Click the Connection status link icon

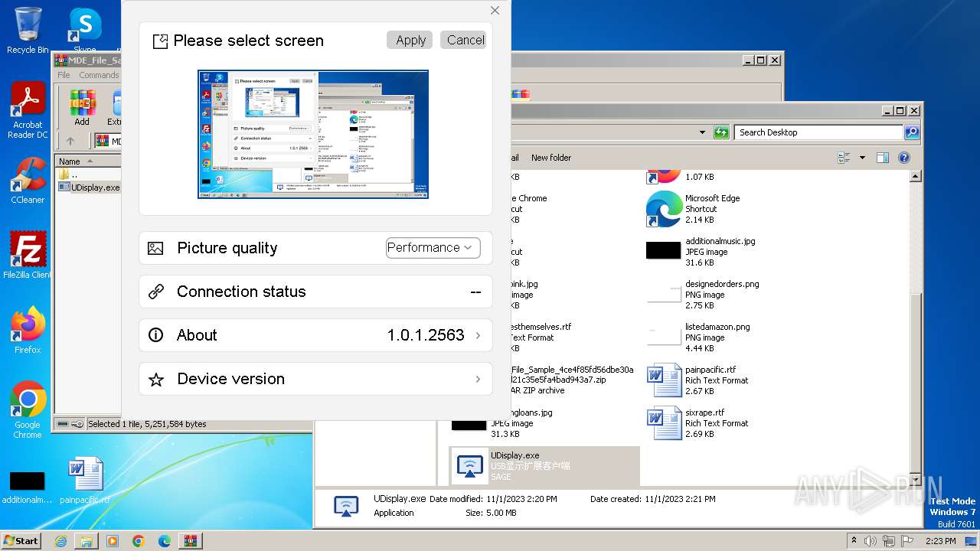(155, 292)
